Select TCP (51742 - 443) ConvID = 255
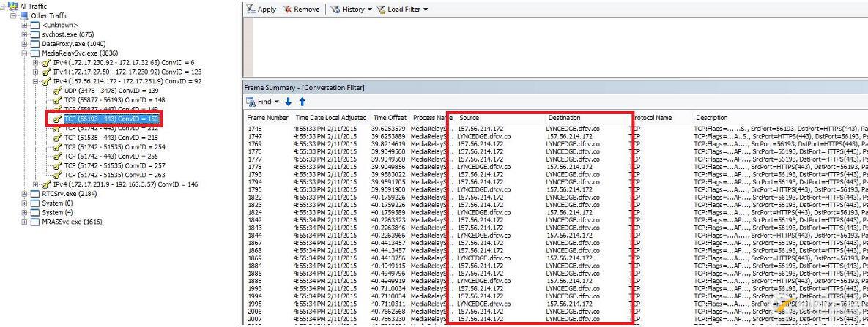Viewport: 868px width, 327px height. point(111,156)
